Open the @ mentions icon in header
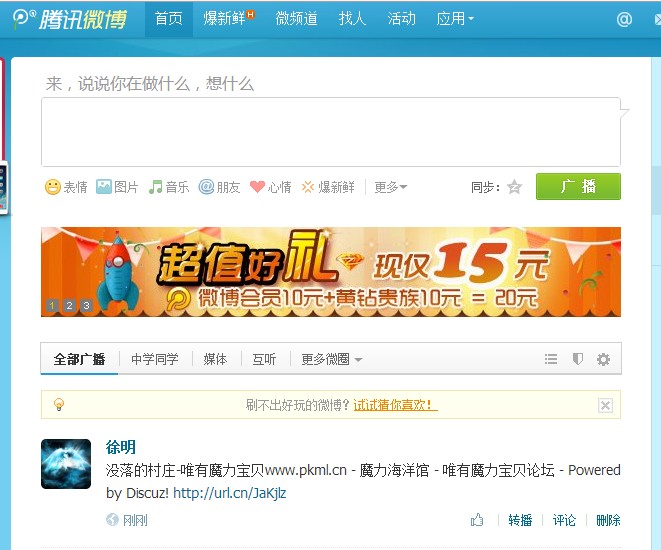This screenshot has width=661, height=550. pos(625,19)
